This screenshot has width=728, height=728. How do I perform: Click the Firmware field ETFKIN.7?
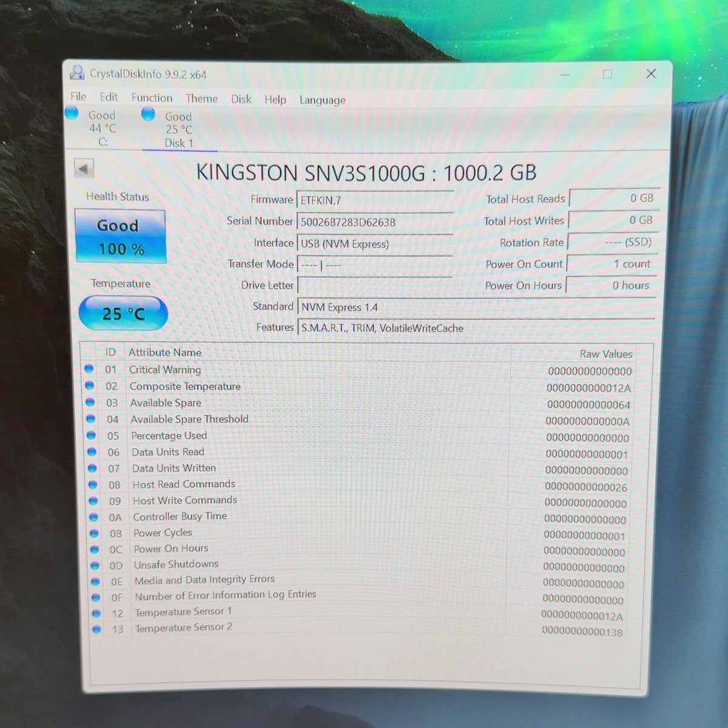coord(375,200)
